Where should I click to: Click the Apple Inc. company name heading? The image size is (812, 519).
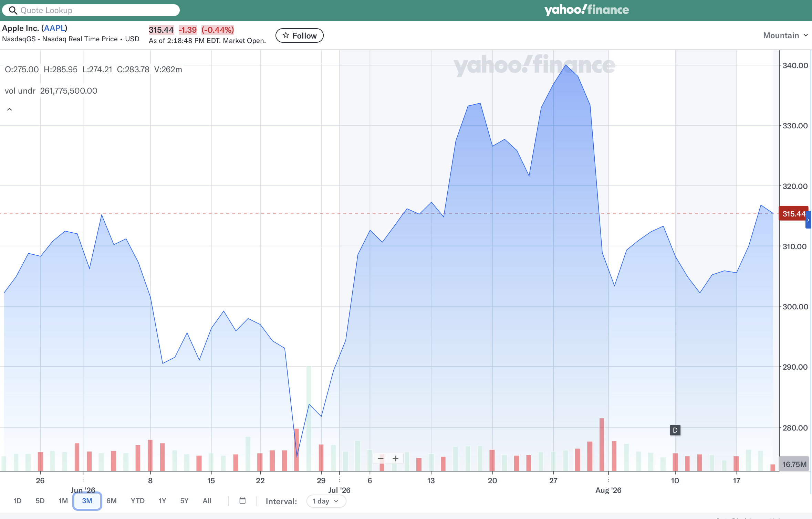pyautogui.click(x=34, y=28)
